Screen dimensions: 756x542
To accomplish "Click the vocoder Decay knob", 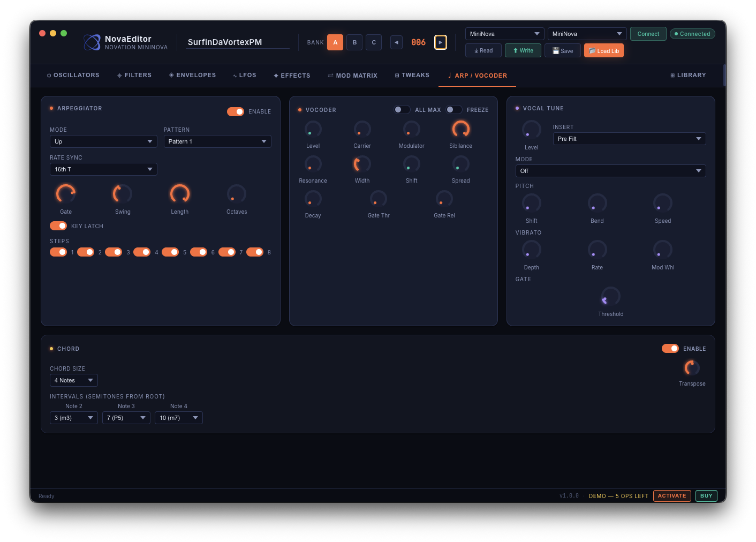I will (x=313, y=199).
